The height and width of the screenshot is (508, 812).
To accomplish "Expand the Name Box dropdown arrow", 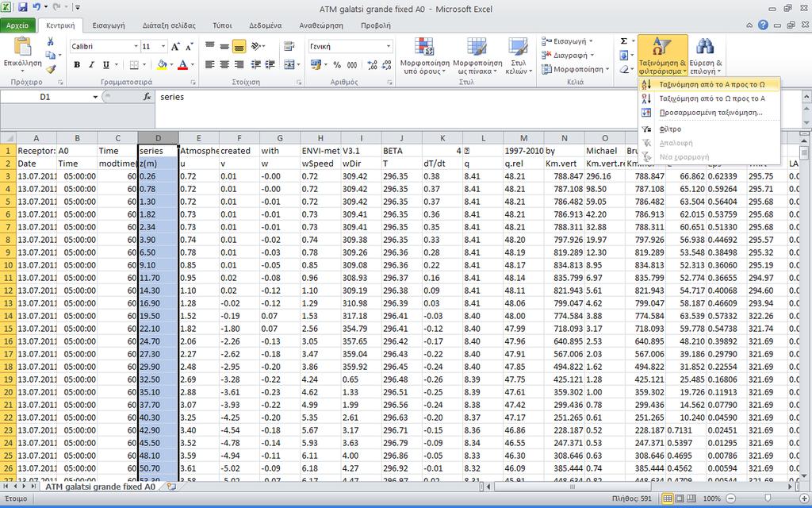I will [95, 97].
